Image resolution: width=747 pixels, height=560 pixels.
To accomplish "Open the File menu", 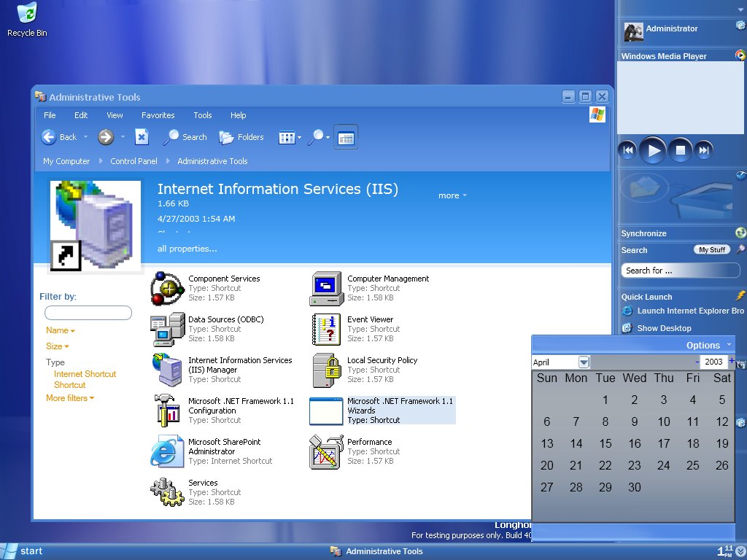I will click(50, 115).
